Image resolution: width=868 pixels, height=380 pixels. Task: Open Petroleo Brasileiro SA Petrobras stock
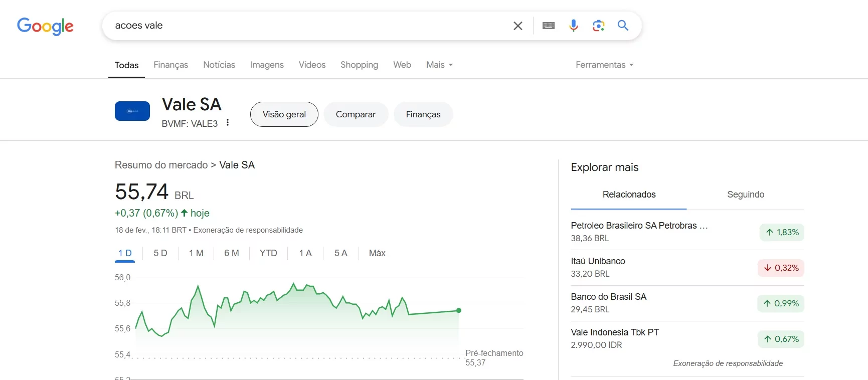pos(639,226)
